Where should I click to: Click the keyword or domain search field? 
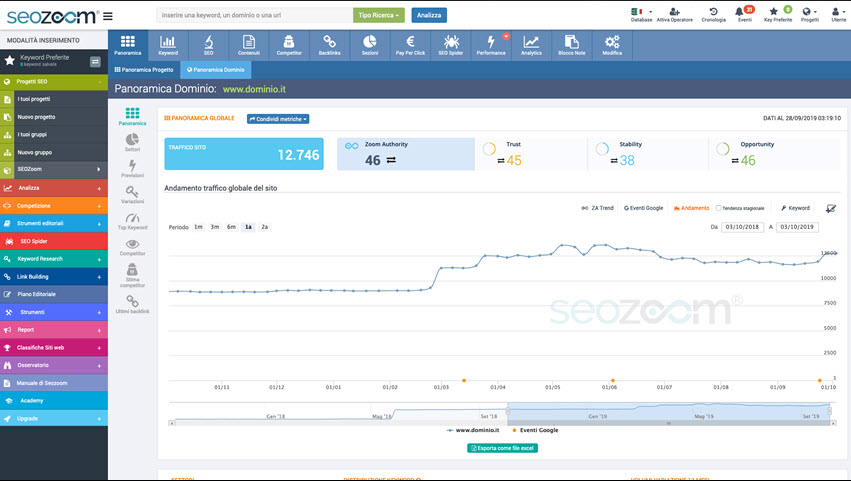tap(254, 15)
